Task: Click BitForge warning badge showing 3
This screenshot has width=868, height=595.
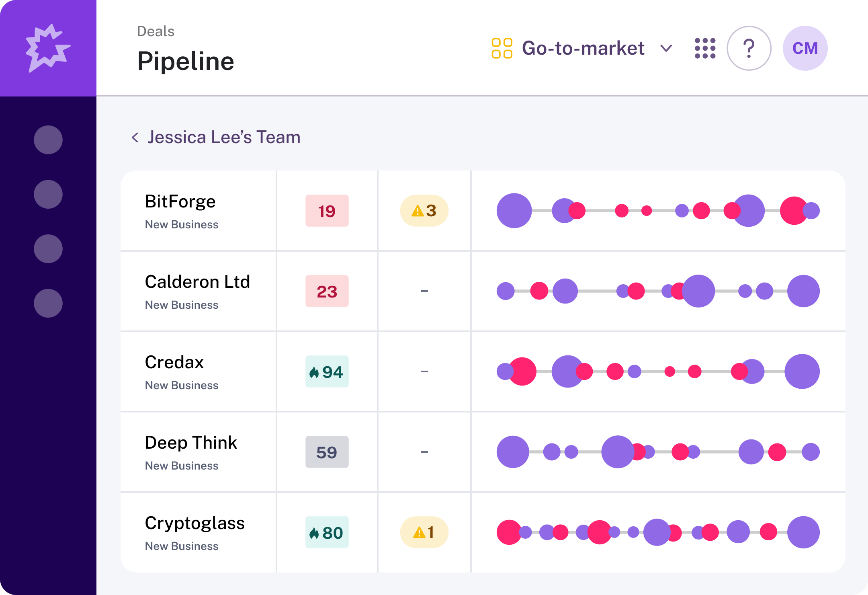Action: (x=424, y=211)
